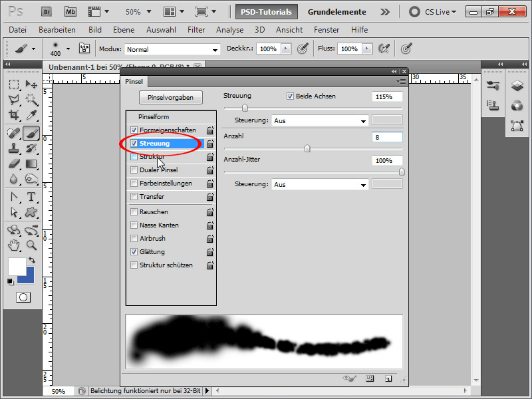Switch to PSD-Tutorials workspace

[x=267, y=12]
